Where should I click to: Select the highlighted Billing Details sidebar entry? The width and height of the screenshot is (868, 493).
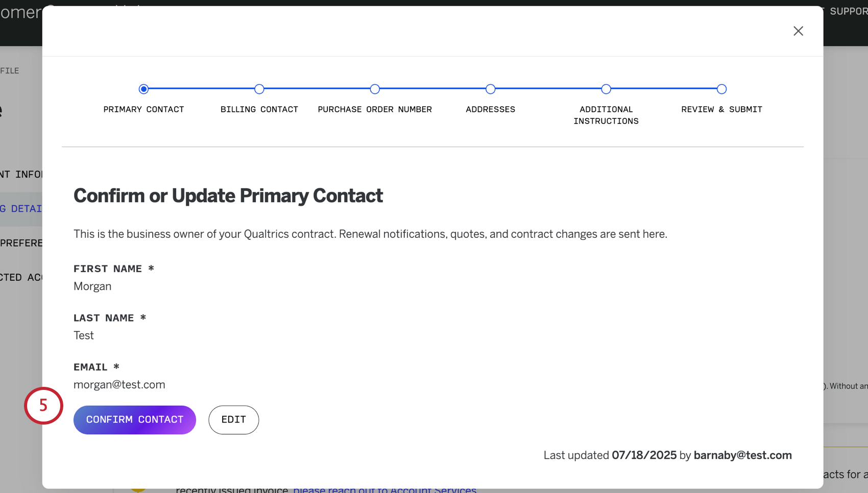click(x=20, y=208)
